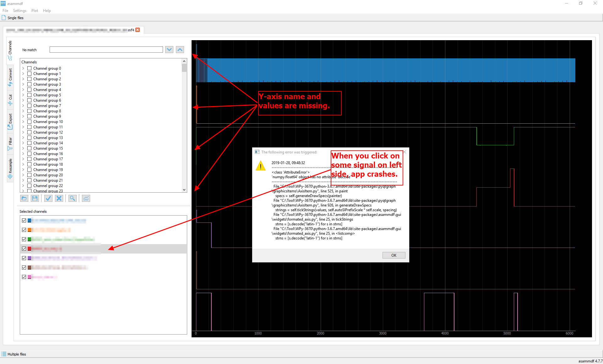Expand Channel group 10 tree item
The height and width of the screenshot is (364, 603).
click(23, 121)
